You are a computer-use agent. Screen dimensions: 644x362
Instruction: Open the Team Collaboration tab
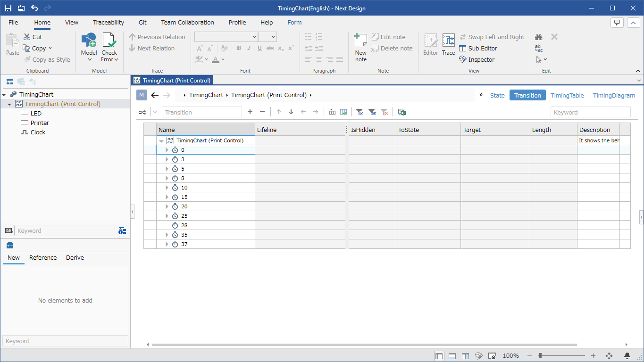pos(187,22)
